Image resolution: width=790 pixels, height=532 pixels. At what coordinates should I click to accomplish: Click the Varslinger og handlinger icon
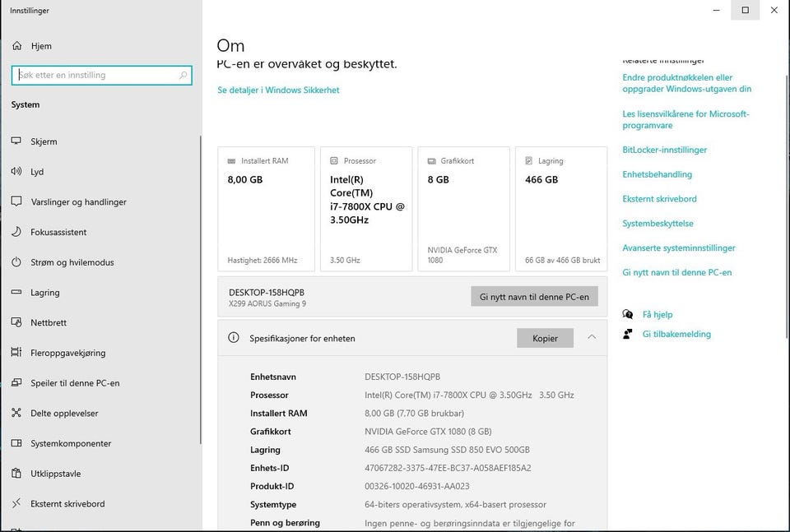point(16,201)
